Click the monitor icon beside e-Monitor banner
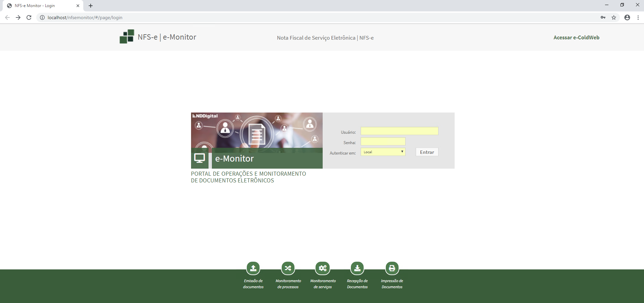This screenshot has width=644, height=303. (200, 158)
